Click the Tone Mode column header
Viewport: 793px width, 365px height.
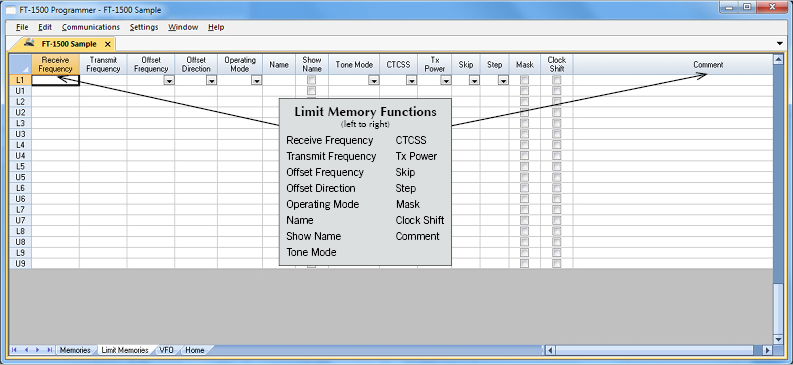(x=354, y=64)
